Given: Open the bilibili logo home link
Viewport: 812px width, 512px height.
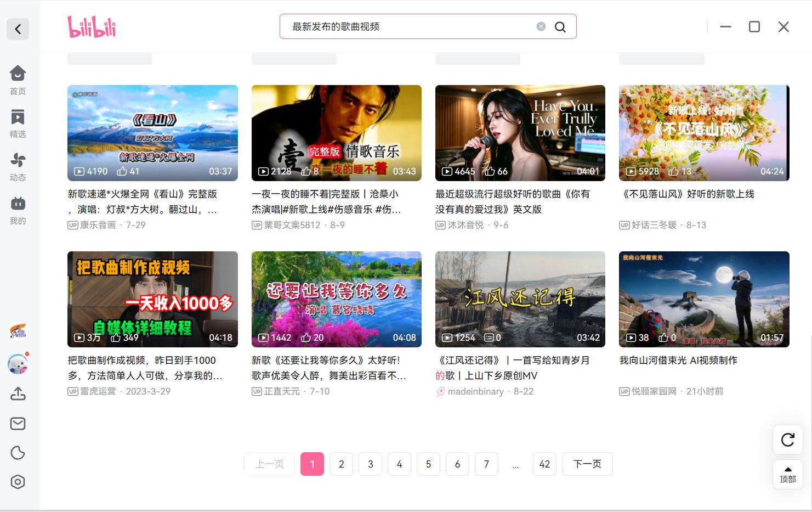Looking at the screenshot, I should [92, 26].
